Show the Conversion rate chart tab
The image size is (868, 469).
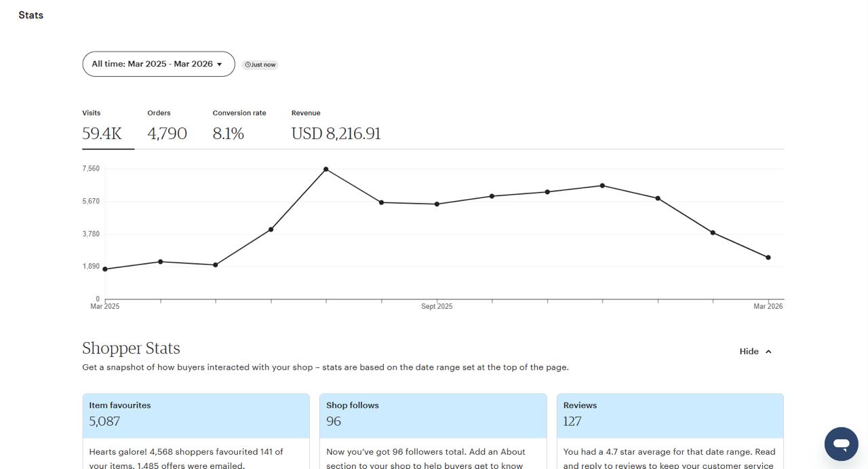tap(239, 126)
